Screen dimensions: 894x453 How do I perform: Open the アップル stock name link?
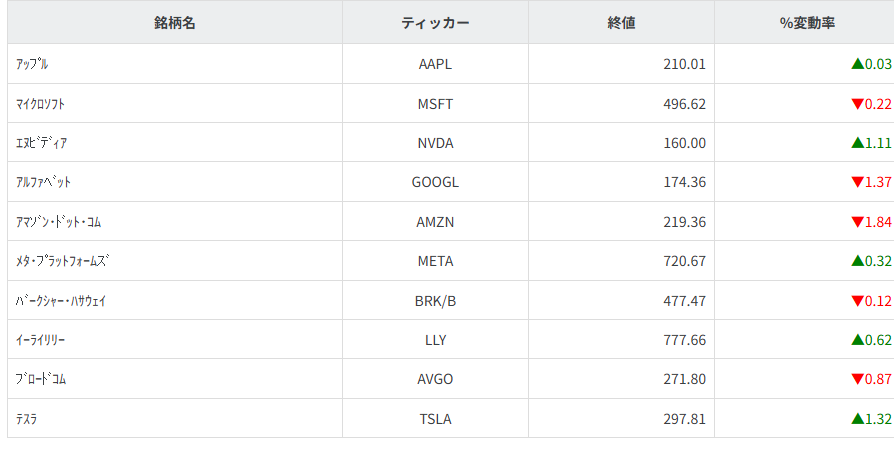(33, 64)
